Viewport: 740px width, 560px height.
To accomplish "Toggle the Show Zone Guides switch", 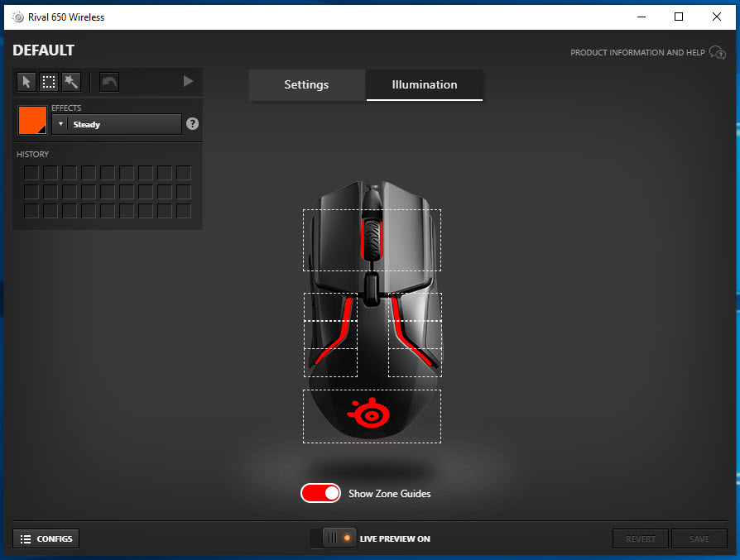I will [320, 494].
